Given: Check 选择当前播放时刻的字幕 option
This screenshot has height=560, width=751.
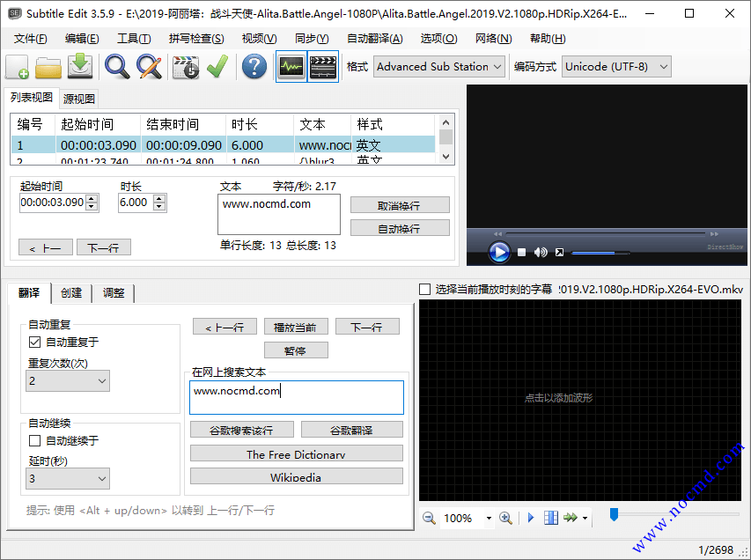Looking at the screenshot, I should (x=423, y=288).
